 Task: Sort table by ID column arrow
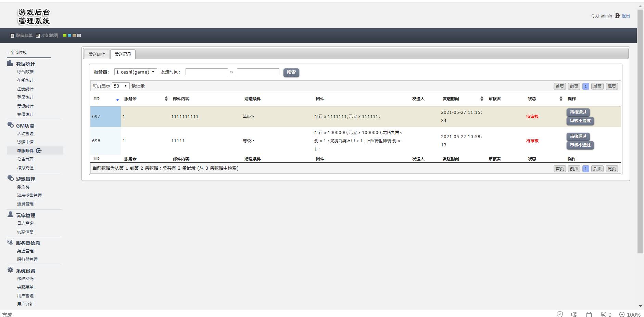pyautogui.click(x=117, y=100)
